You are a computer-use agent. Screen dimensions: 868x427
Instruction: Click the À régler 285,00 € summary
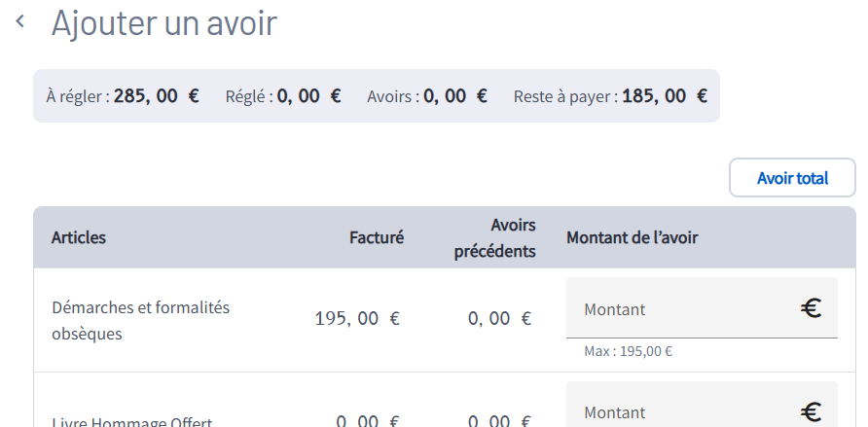[x=123, y=95]
